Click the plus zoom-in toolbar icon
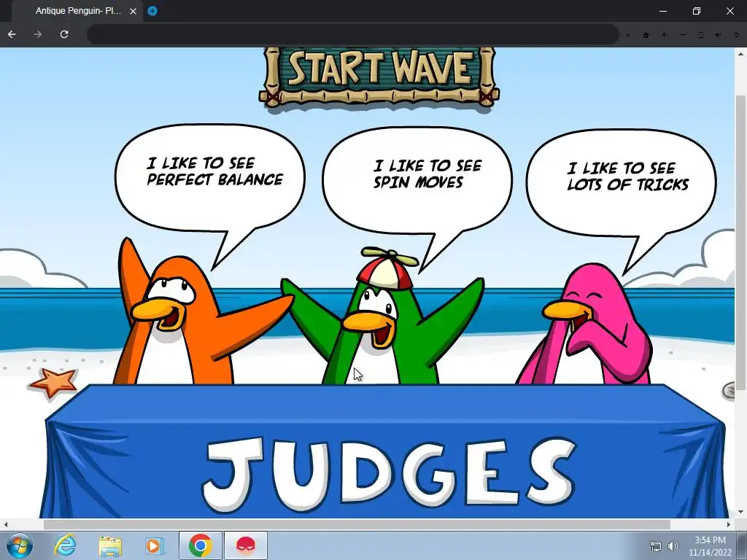The width and height of the screenshot is (747, 560). [664, 35]
